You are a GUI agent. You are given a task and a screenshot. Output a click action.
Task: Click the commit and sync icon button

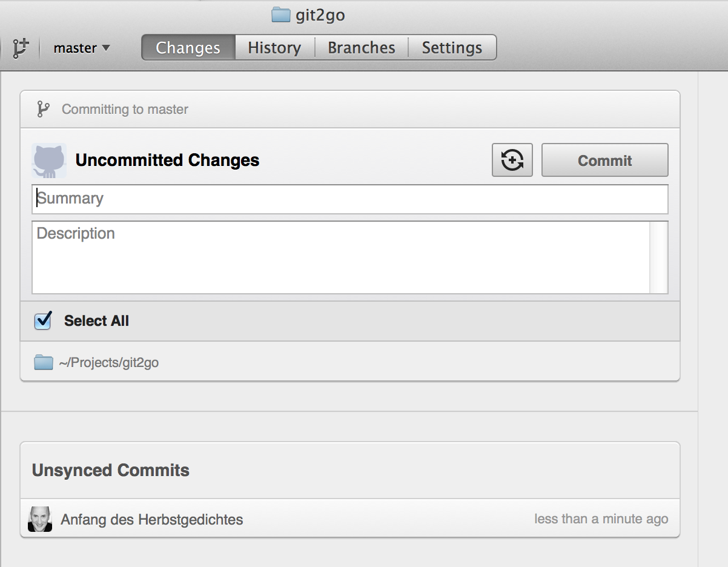[512, 160]
